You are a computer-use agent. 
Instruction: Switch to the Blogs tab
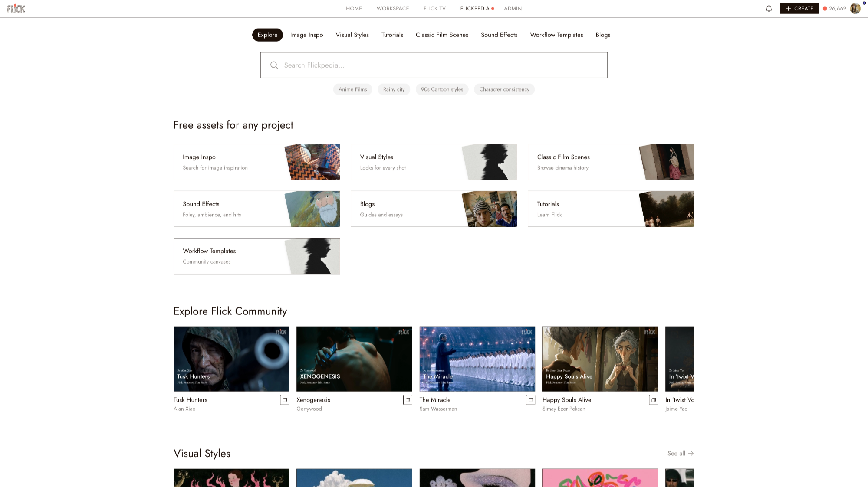(x=603, y=35)
